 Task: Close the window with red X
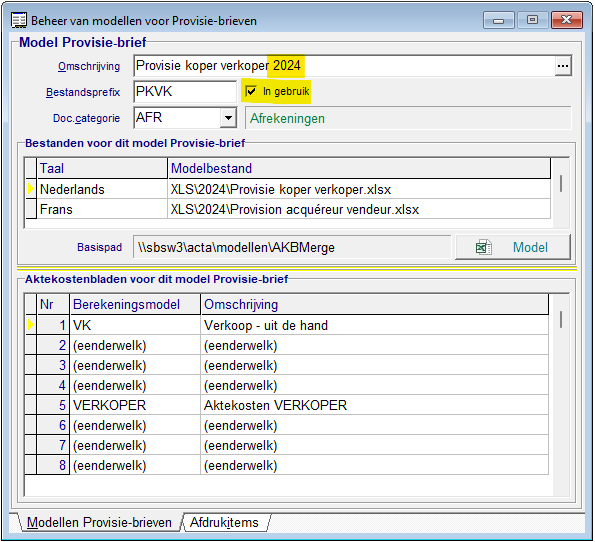(567, 20)
